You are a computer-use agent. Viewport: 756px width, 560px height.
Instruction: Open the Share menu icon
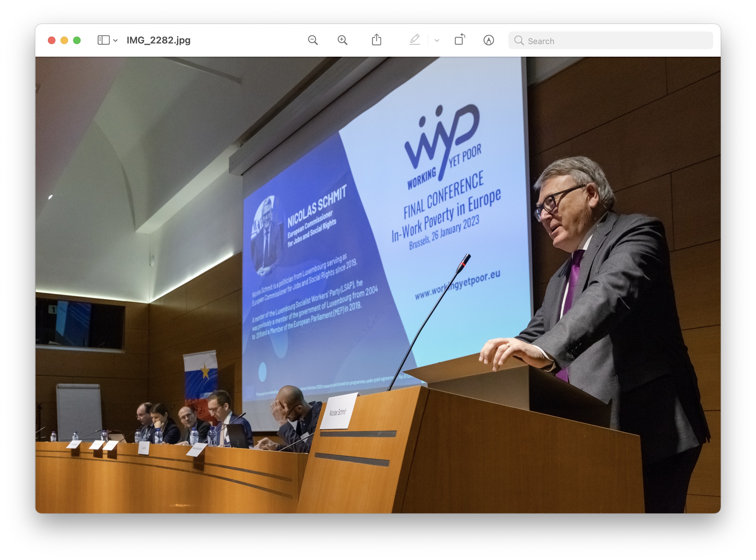(x=376, y=40)
